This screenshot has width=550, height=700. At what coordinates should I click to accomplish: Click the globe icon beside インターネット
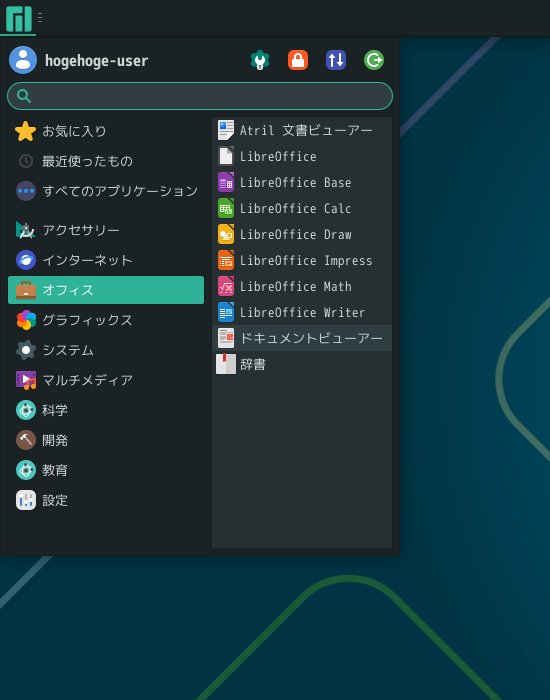click(x=26, y=260)
